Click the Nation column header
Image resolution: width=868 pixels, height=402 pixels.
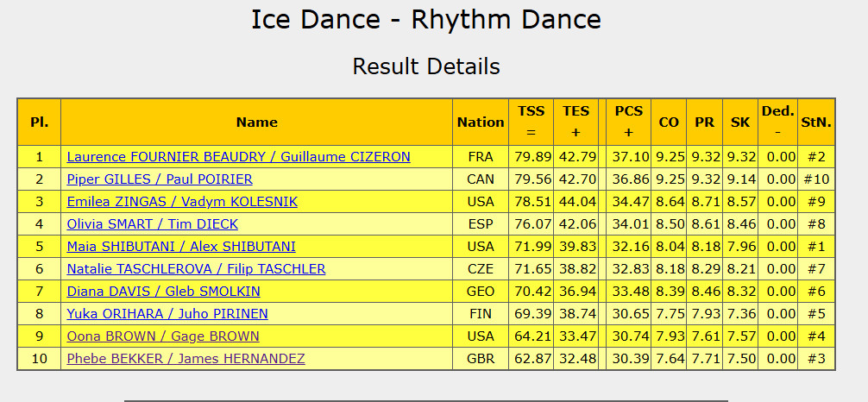(x=481, y=122)
